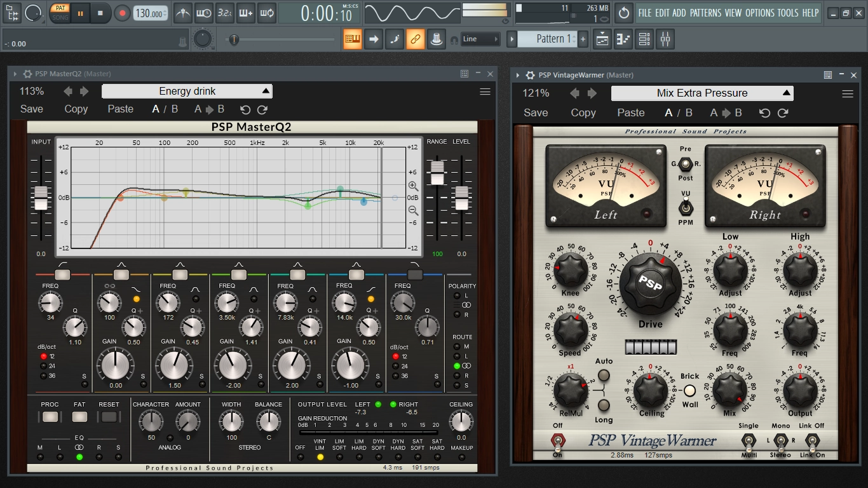
Task: Toggle the FAT button in MasterQ2
Action: pos(79,417)
